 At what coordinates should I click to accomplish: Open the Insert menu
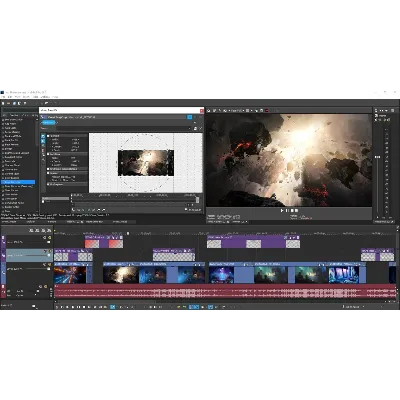[26, 97]
